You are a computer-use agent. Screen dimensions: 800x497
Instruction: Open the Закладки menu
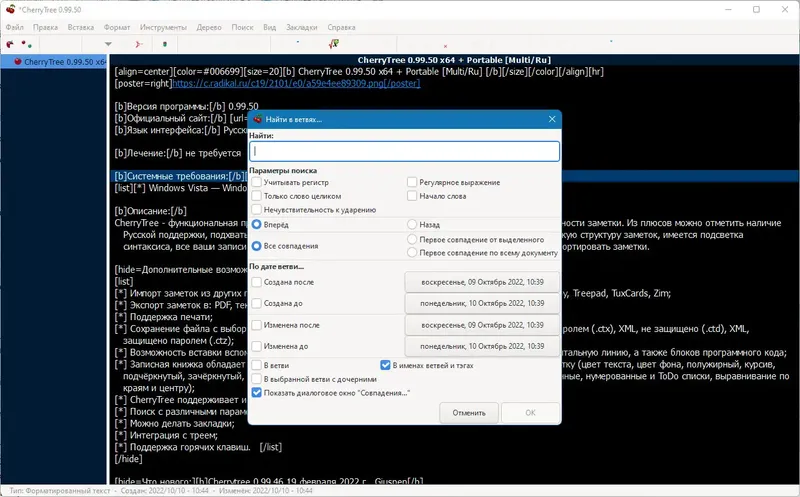point(302,28)
